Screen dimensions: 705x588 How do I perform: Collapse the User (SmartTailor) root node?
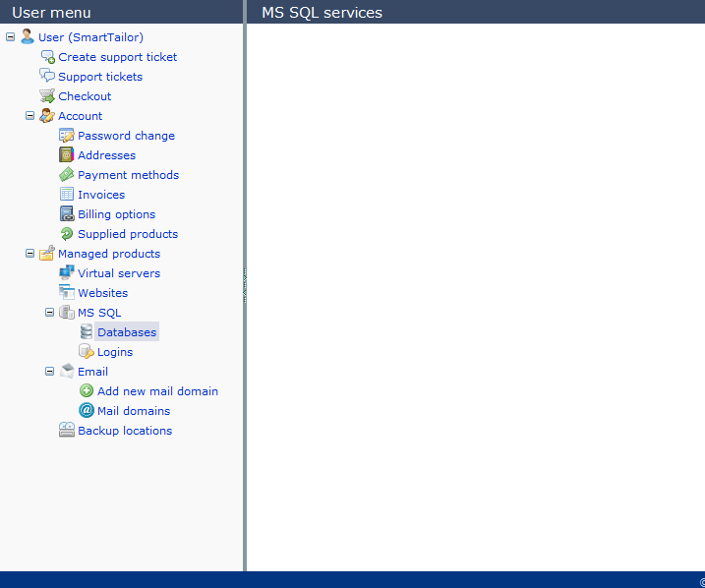click(10, 37)
